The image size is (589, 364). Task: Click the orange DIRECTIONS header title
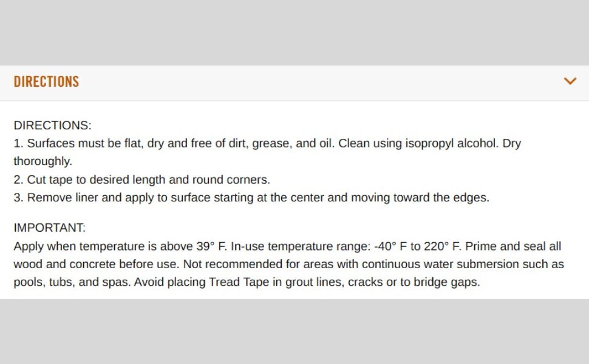(x=46, y=82)
